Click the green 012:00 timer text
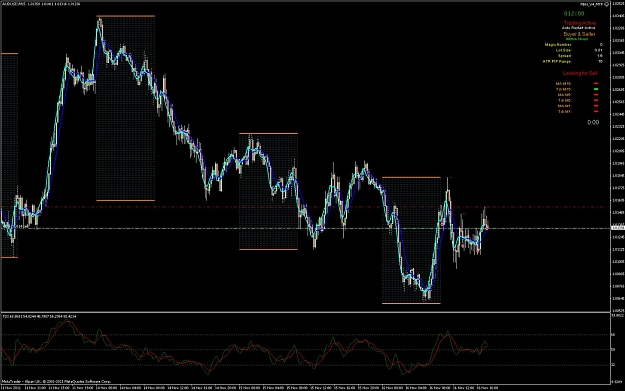Viewport: 625px width, 391px height. click(x=574, y=14)
